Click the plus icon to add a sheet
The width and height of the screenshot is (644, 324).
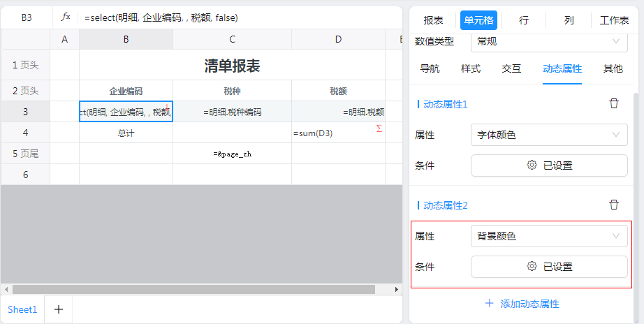59,309
